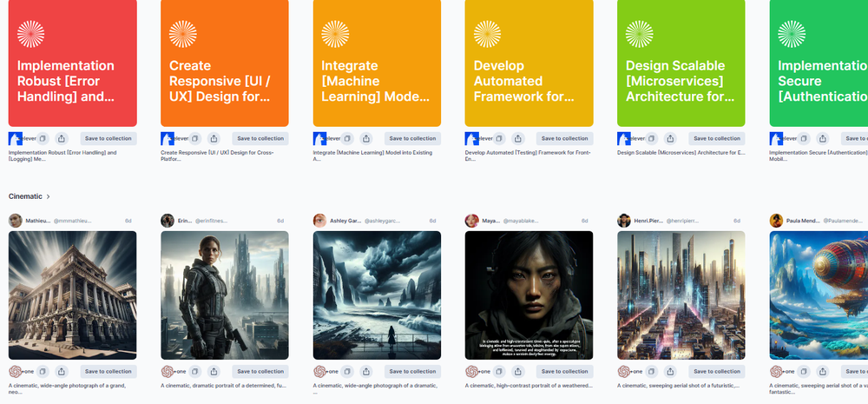
Task: Copy the Scalable Microservices Architecture prompt
Action: click(652, 138)
